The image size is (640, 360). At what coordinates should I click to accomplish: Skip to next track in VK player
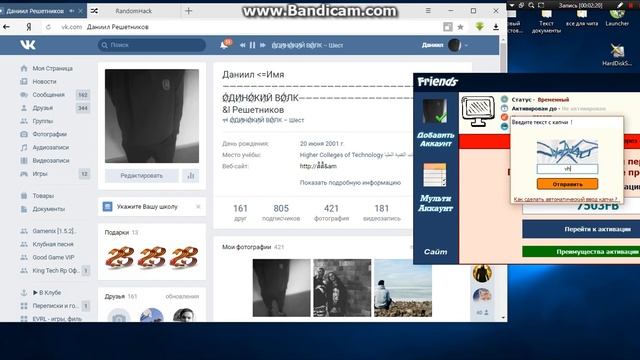[263, 45]
